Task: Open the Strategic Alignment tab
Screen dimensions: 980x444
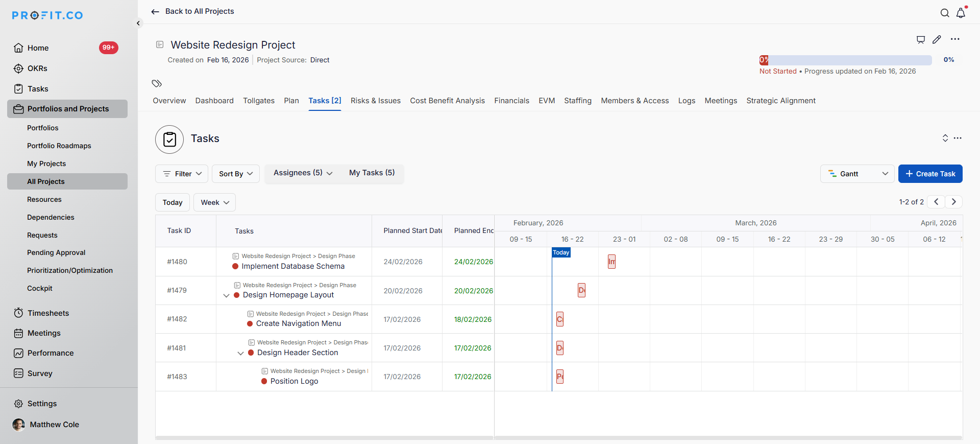Action: [781, 101]
